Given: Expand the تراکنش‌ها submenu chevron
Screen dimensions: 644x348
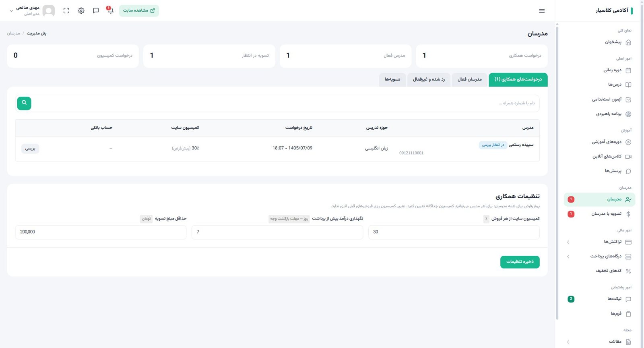Looking at the screenshot, I should click(x=568, y=242).
